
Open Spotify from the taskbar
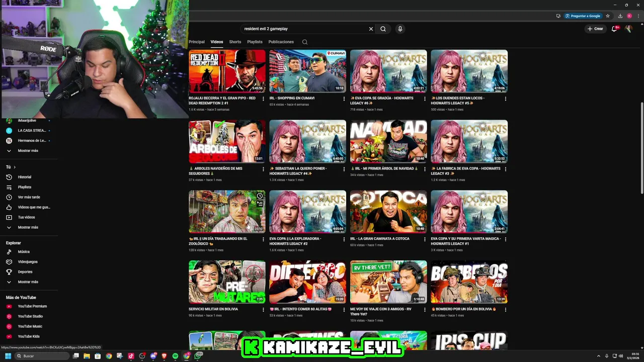click(175, 356)
